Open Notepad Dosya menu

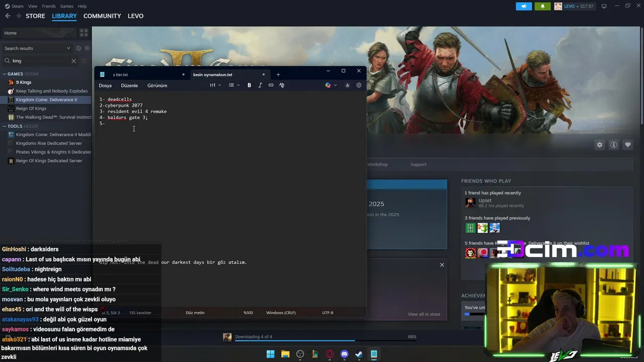(x=105, y=85)
